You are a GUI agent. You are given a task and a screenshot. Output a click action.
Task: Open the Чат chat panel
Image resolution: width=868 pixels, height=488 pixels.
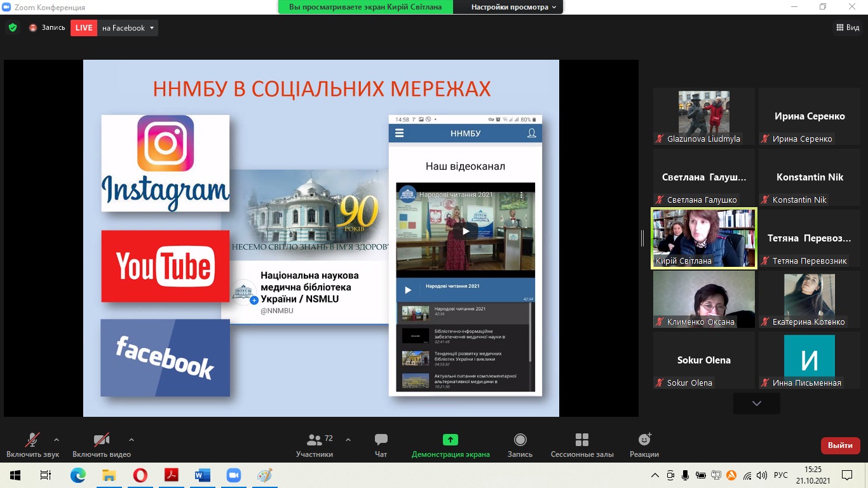click(381, 445)
